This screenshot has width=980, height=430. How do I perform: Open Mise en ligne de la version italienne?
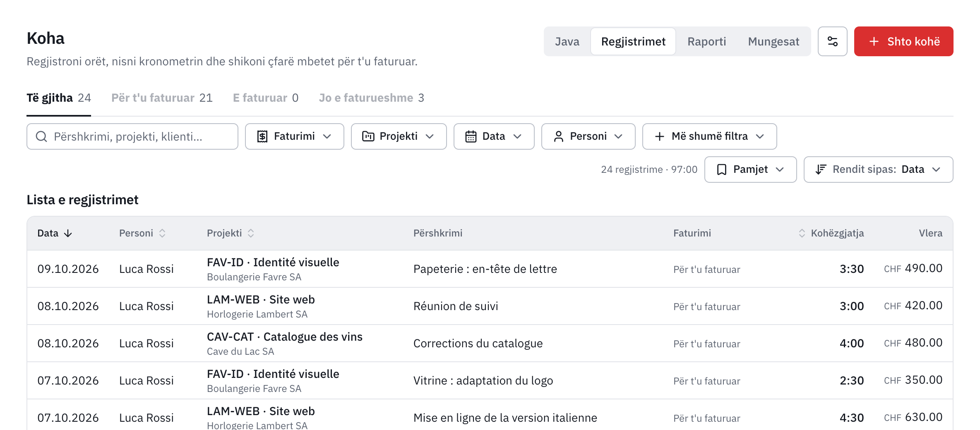505,418
